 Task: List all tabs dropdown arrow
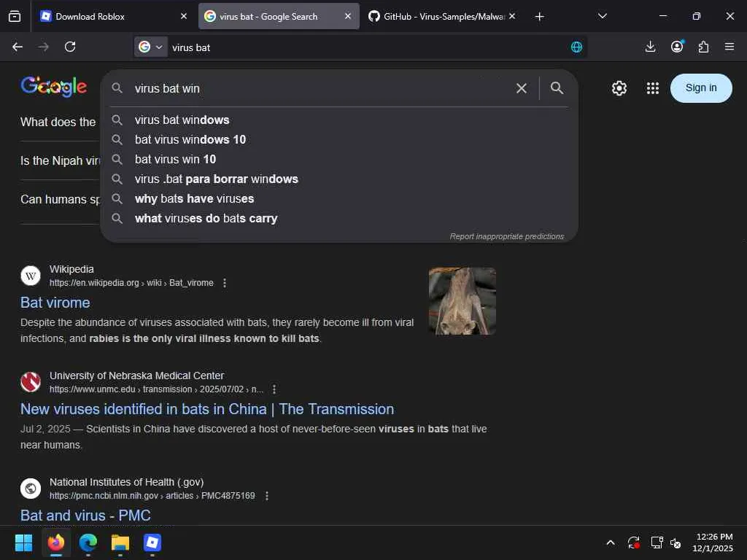(x=602, y=17)
